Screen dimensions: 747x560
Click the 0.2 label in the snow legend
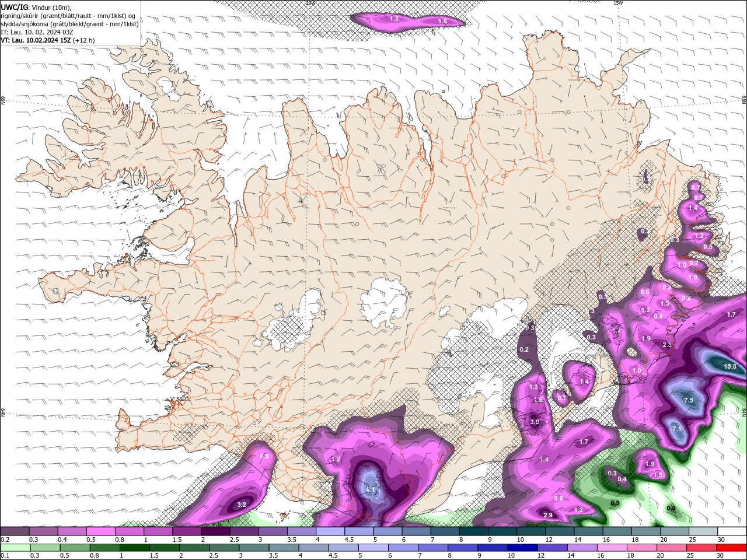tap(5, 540)
